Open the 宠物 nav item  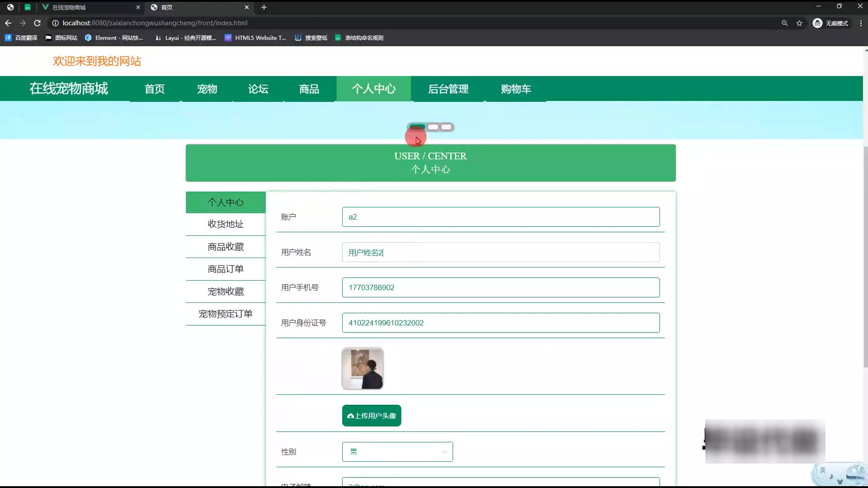point(207,89)
